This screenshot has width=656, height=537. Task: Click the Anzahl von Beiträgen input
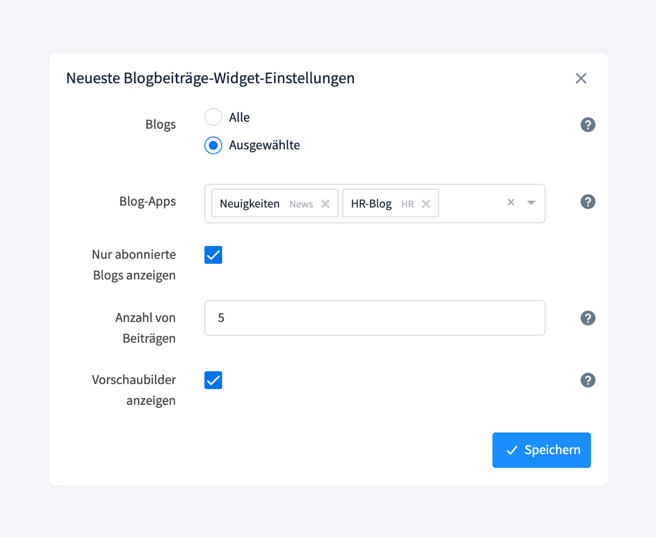coord(375,318)
